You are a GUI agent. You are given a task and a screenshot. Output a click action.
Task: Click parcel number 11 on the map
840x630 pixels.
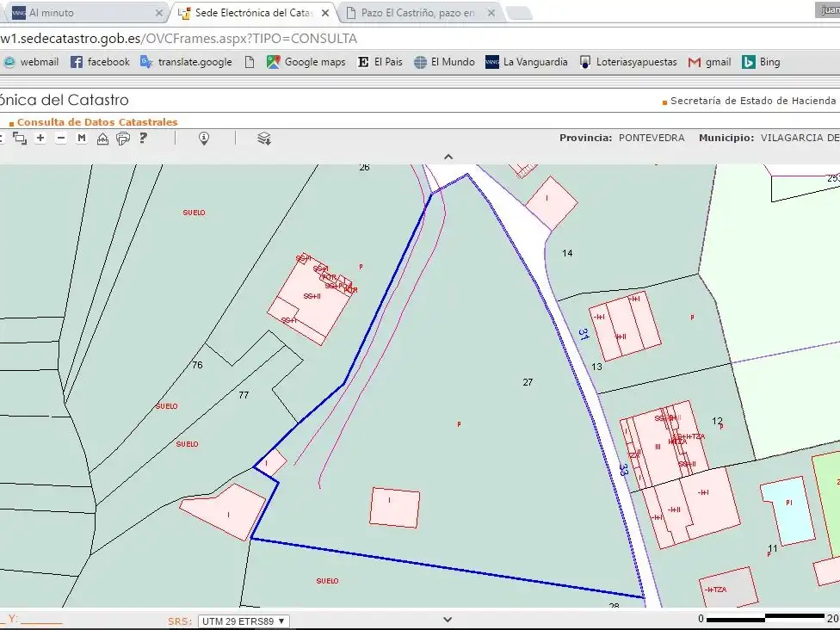pyautogui.click(x=773, y=548)
